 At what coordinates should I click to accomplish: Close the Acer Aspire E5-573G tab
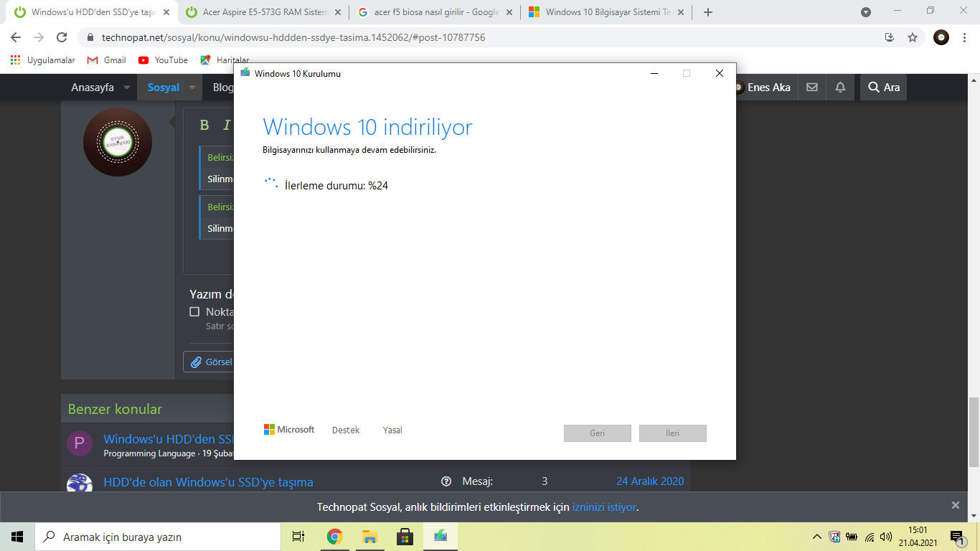pyautogui.click(x=339, y=12)
